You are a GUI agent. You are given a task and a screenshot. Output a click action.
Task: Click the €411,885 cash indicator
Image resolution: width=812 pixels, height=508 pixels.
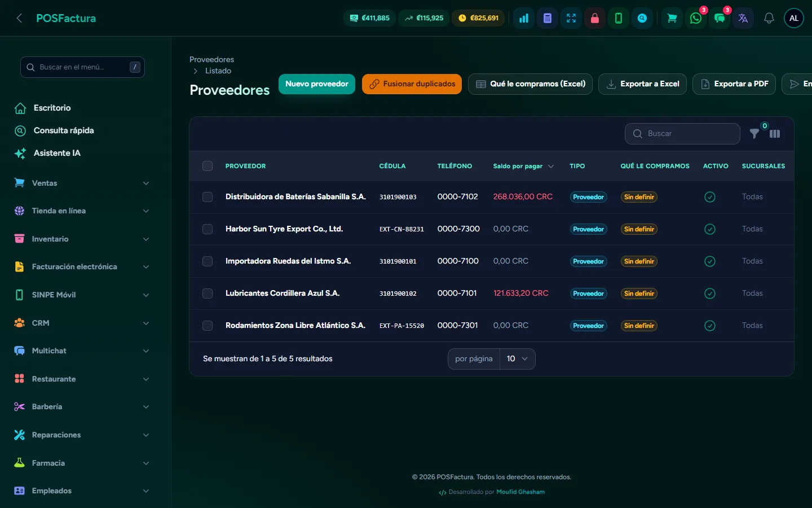370,18
